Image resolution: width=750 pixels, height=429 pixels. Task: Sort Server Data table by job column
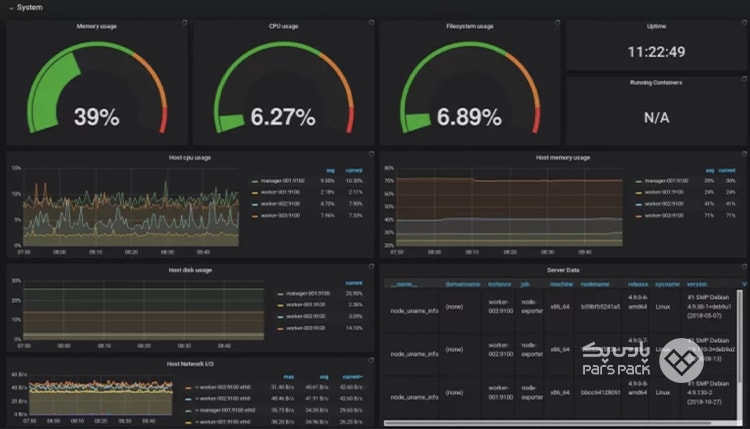[x=525, y=284]
